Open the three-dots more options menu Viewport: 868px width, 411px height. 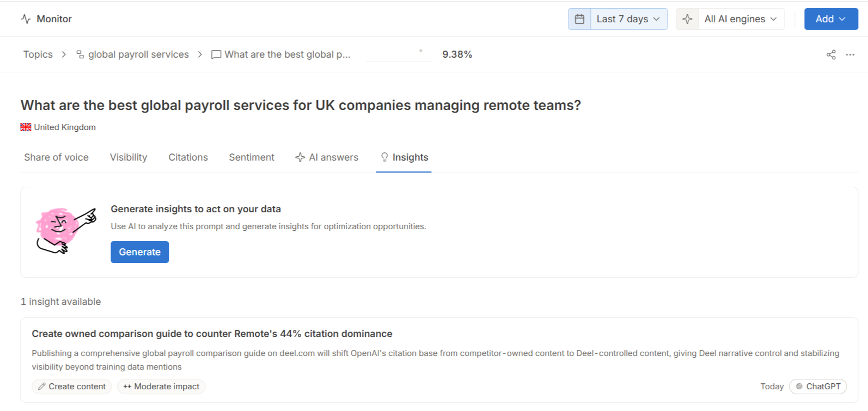point(850,54)
